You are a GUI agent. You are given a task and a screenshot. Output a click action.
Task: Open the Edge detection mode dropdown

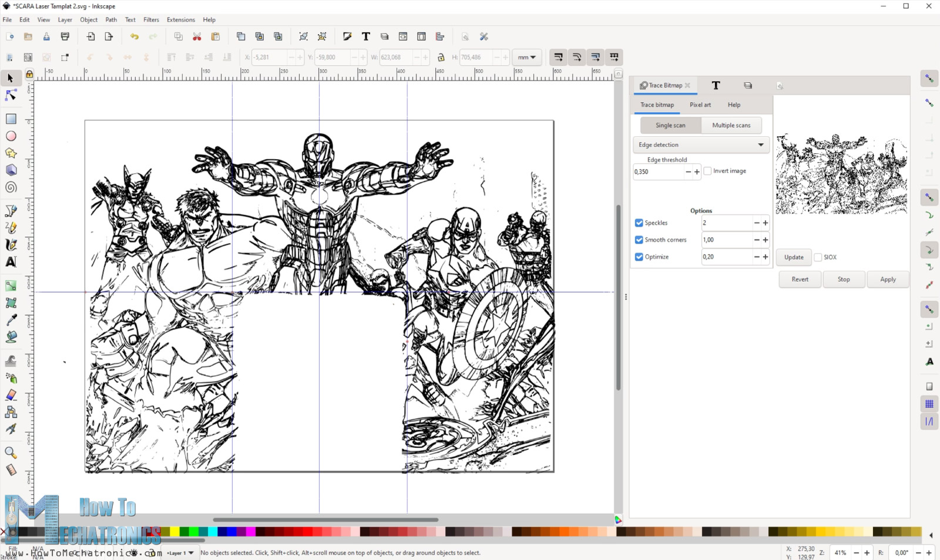[x=701, y=145]
